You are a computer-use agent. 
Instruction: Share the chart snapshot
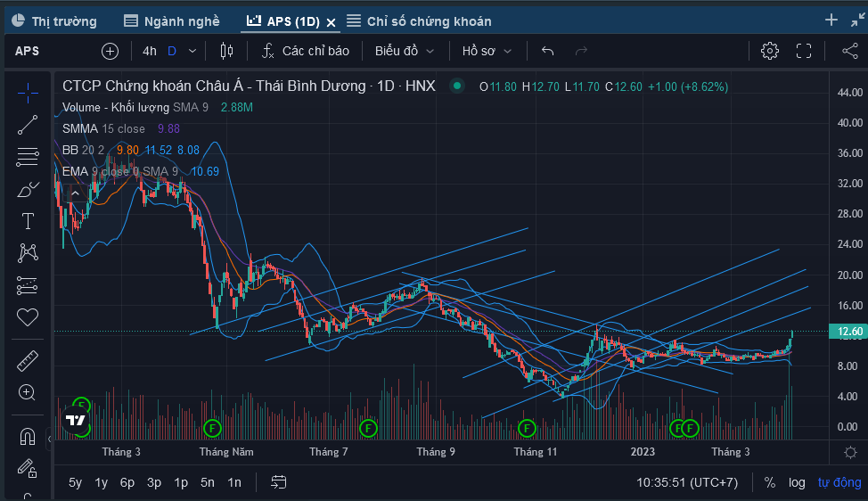click(x=850, y=51)
